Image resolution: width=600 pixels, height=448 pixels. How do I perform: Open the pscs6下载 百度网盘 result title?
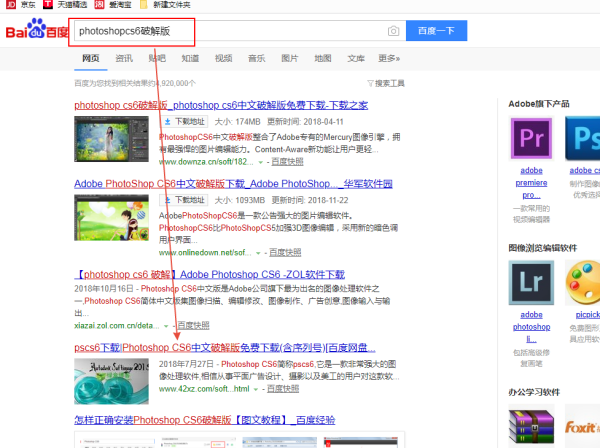(225, 347)
